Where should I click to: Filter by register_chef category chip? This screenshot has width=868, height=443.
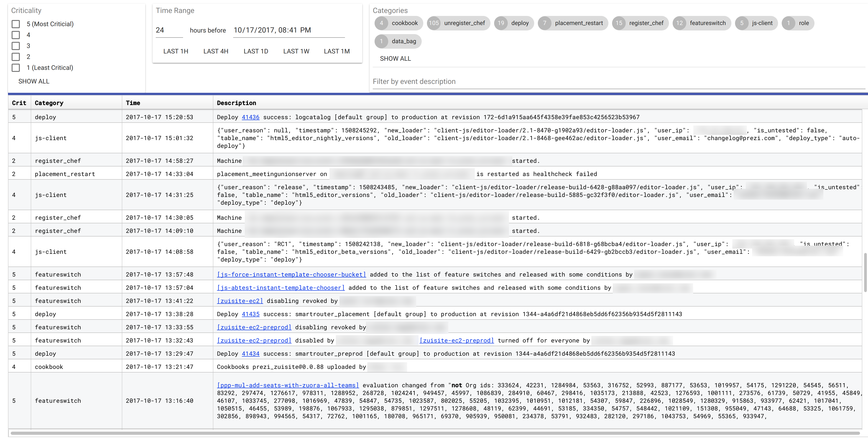click(640, 23)
